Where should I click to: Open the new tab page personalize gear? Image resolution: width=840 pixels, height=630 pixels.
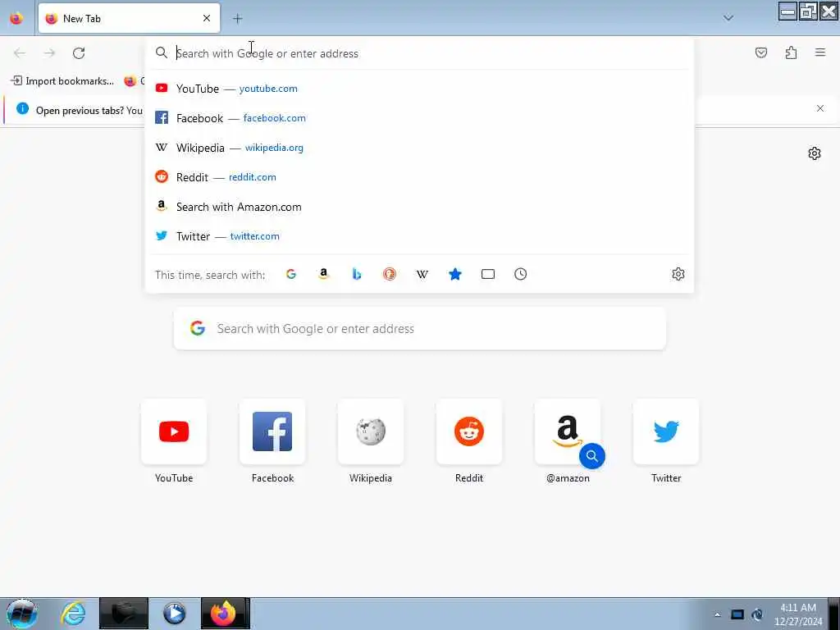[x=815, y=153]
